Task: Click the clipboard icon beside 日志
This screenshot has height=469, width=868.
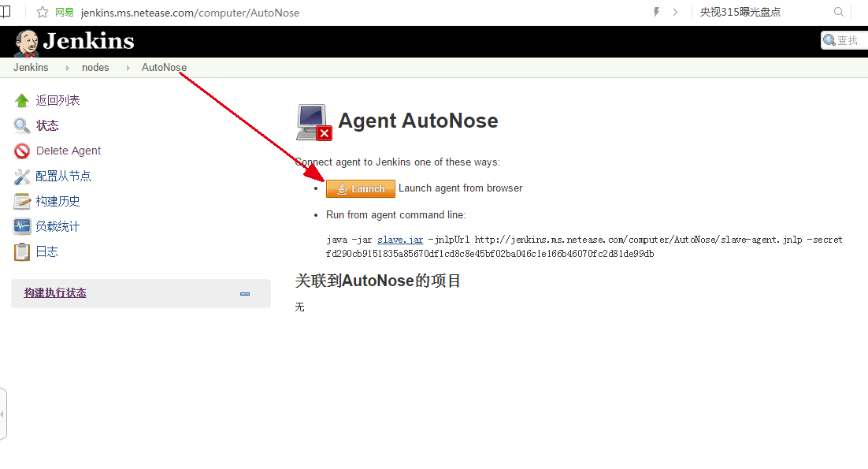Action: coord(21,251)
